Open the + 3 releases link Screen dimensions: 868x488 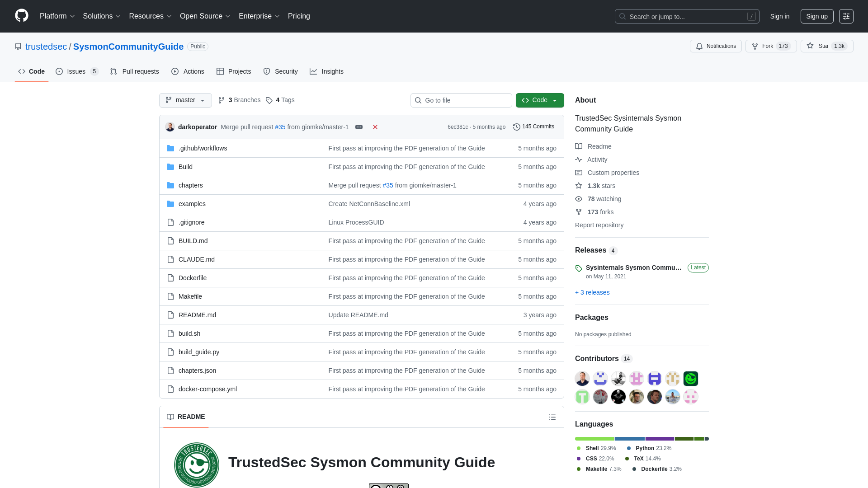click(x=592, y=292)
